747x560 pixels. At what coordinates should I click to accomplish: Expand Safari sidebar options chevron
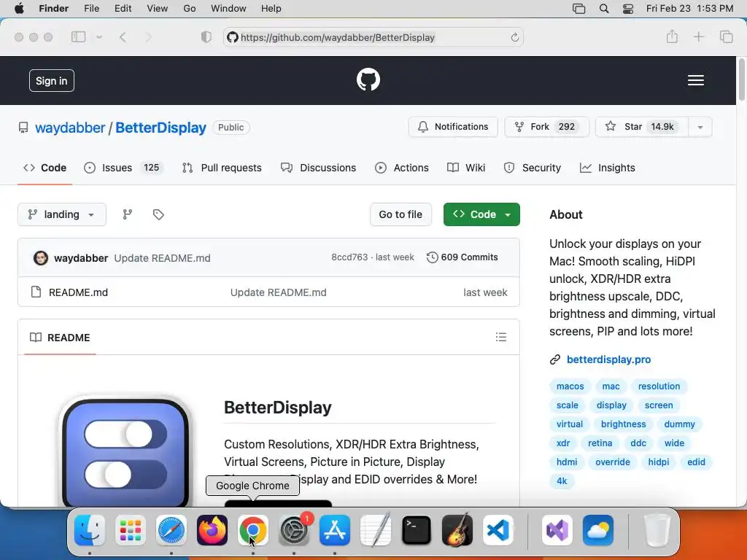click(99, 37)
